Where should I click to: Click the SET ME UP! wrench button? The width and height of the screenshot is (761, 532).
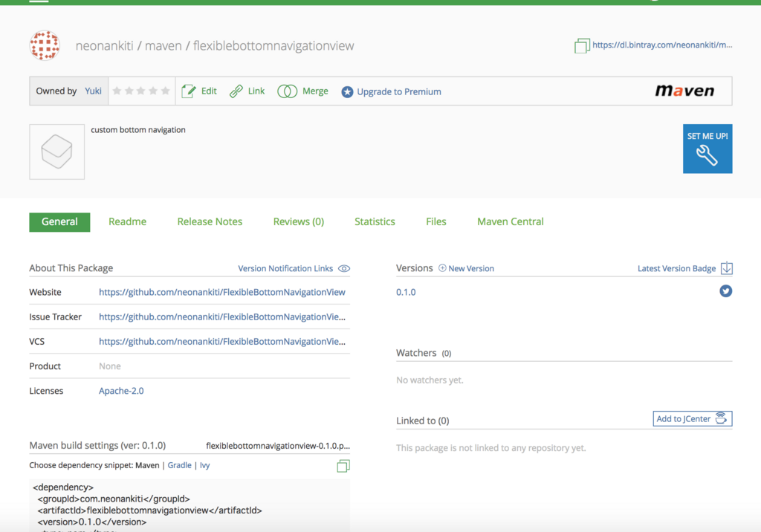pyautogui.click(x=707, y=149)
